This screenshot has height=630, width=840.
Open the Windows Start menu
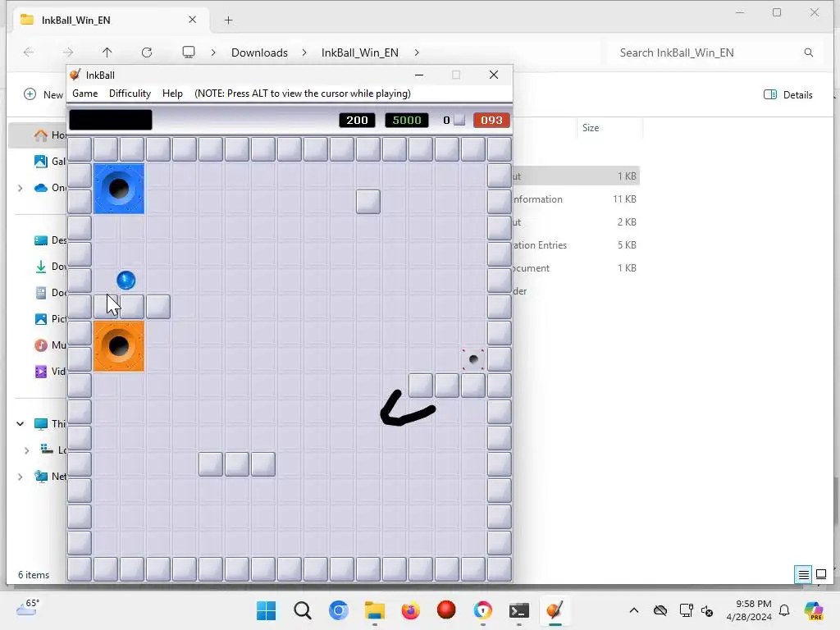[267, 610]
